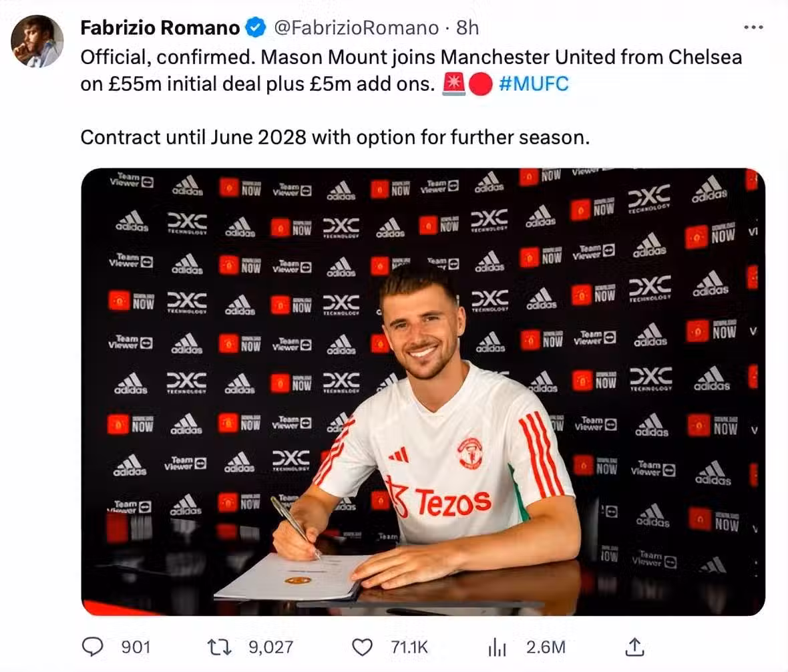
Task: Open Fabrizio Romano's profile avatar
Action: click(37, 41)
